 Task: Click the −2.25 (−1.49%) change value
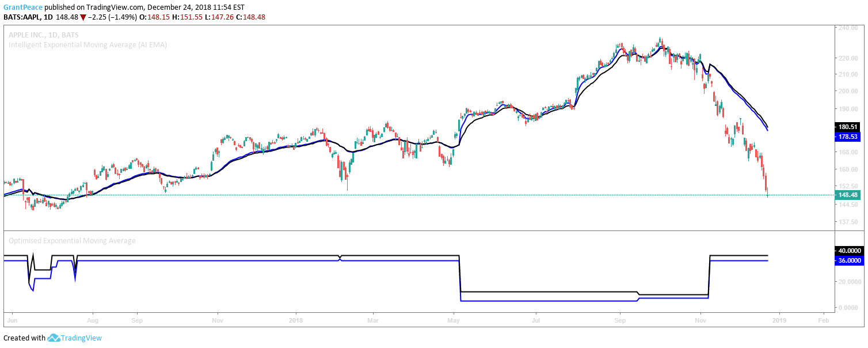click(x=112, y=17)
